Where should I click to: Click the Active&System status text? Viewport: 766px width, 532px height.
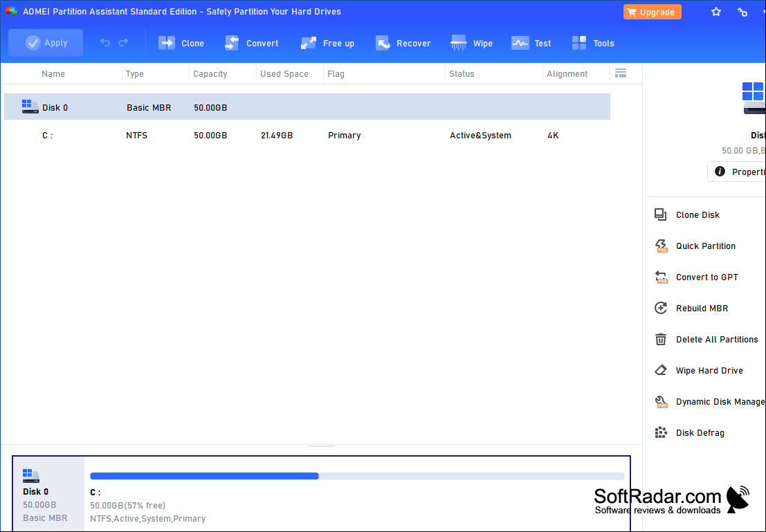click(x=480, y=136)
